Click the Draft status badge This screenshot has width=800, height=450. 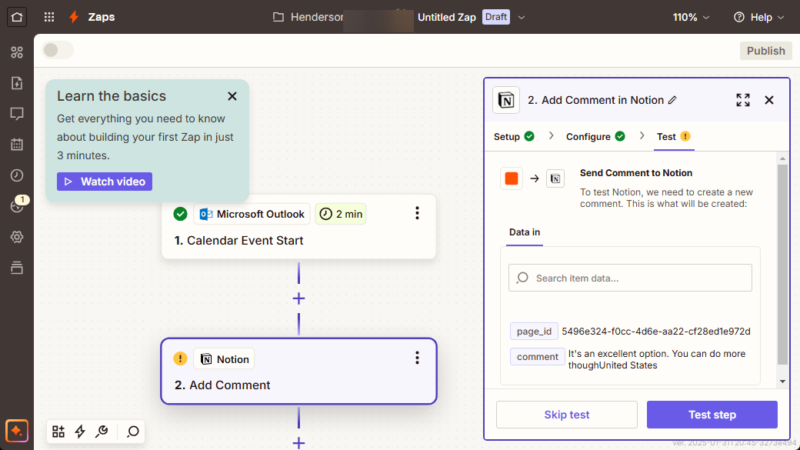coord(496,17)
